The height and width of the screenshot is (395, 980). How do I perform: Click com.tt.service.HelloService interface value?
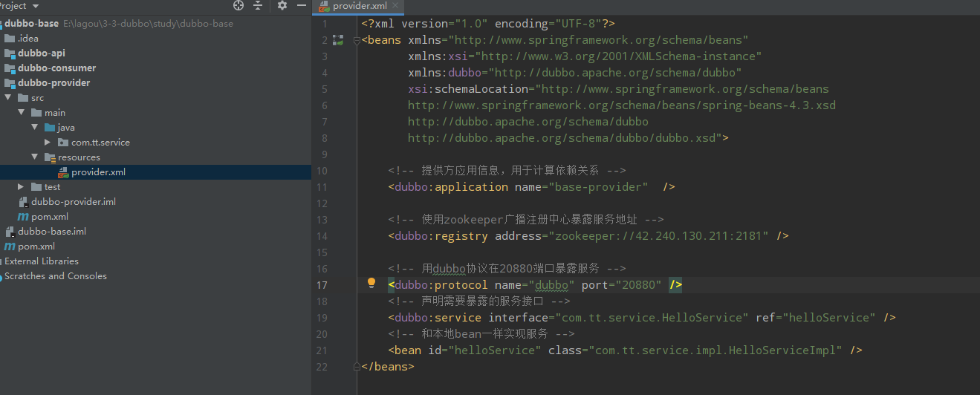(x=652, y=318)
